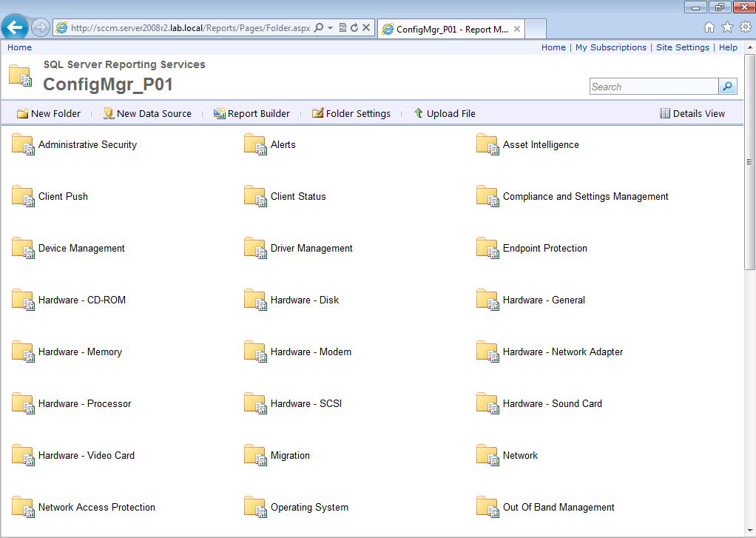Click the Hardware - Sound Card folder icon
756x538 pixels.
click(x=487, y=403)
